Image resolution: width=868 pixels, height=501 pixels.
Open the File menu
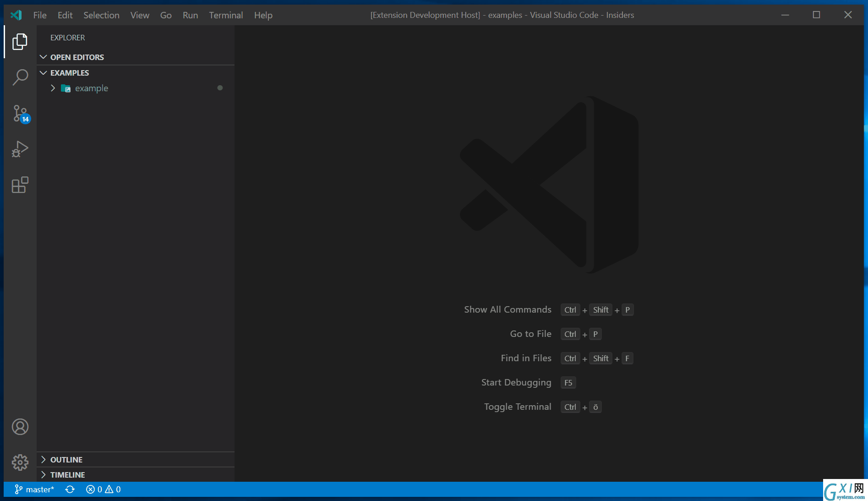click(x=40, y=15)
